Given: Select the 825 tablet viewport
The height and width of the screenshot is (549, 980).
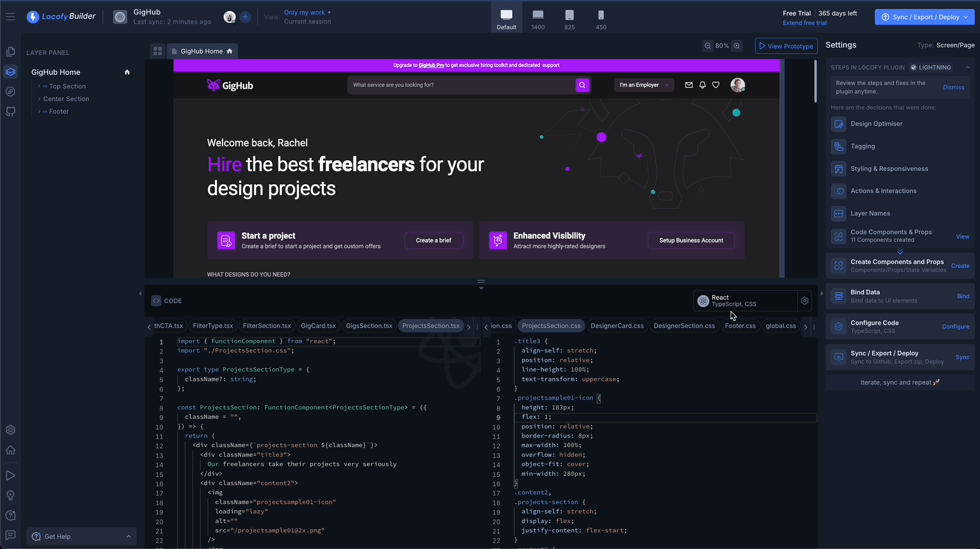Looking at the screenshot, I should click(569, 19).
